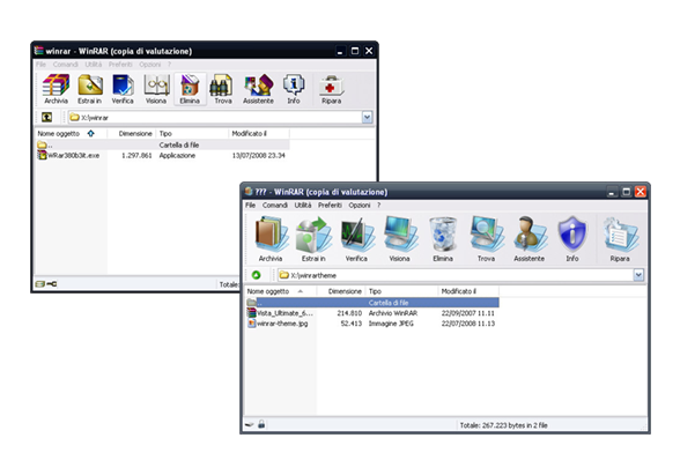Screen dimensions: 680x475
Task: Click Info shield icon in ??? window
Action: pyautogui.click(x=572, y=239)
